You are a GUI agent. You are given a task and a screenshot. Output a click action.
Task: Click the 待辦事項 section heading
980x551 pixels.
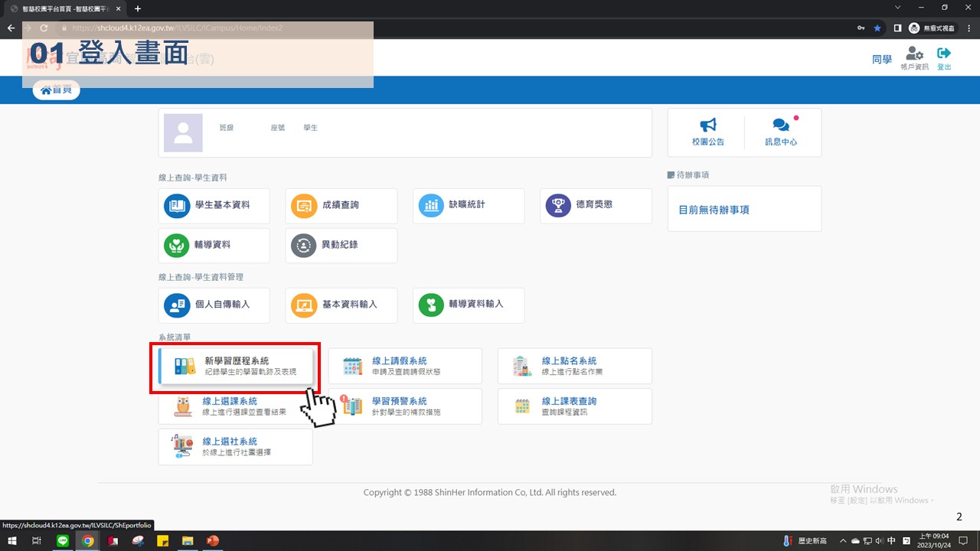(x=688, y=175)
